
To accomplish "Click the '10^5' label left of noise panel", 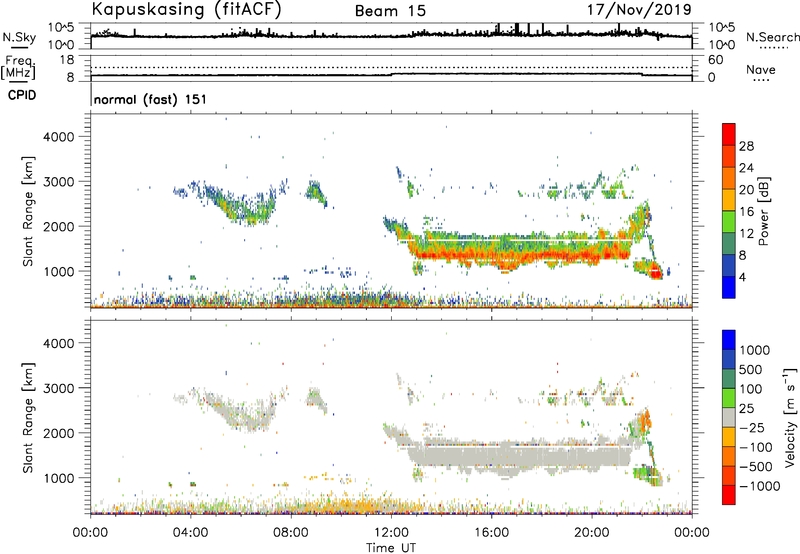I will click(x=61, y=27).
